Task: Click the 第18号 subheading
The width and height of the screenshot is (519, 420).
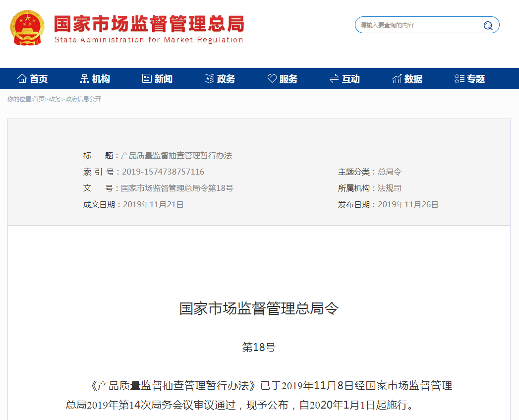Action: 259,347
